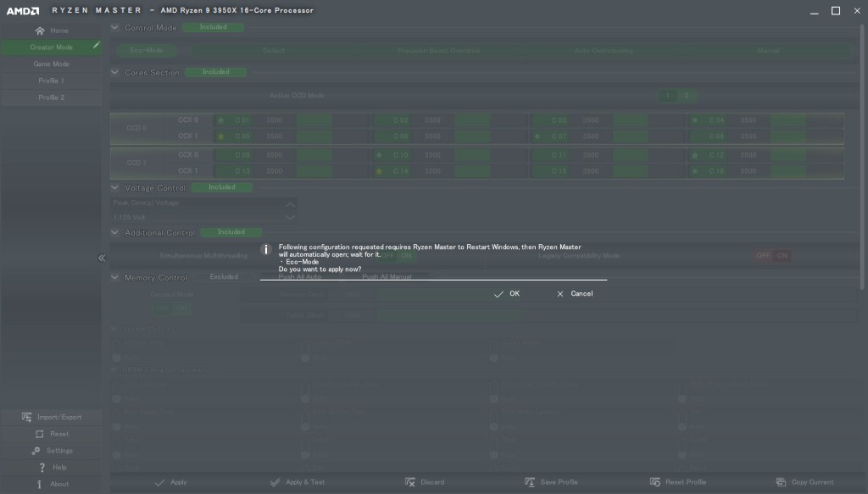Click the vertical scrollbar on the right
868x494 pixels.
tap(861, 156)
